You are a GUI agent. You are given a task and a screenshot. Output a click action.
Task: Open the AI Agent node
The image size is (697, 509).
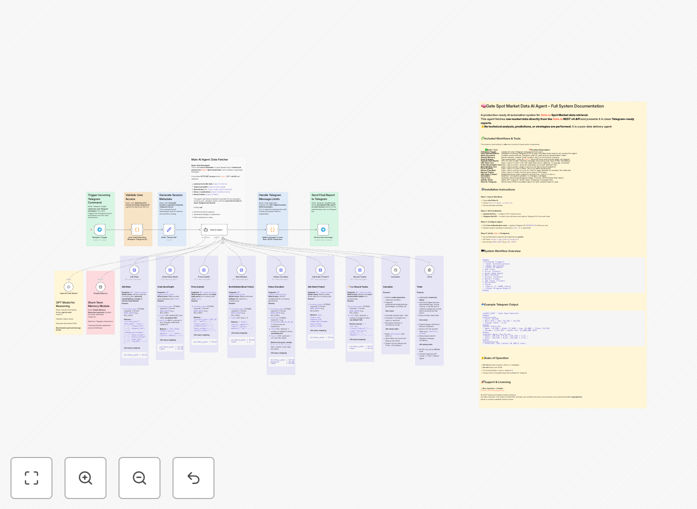tap(214, 230)
